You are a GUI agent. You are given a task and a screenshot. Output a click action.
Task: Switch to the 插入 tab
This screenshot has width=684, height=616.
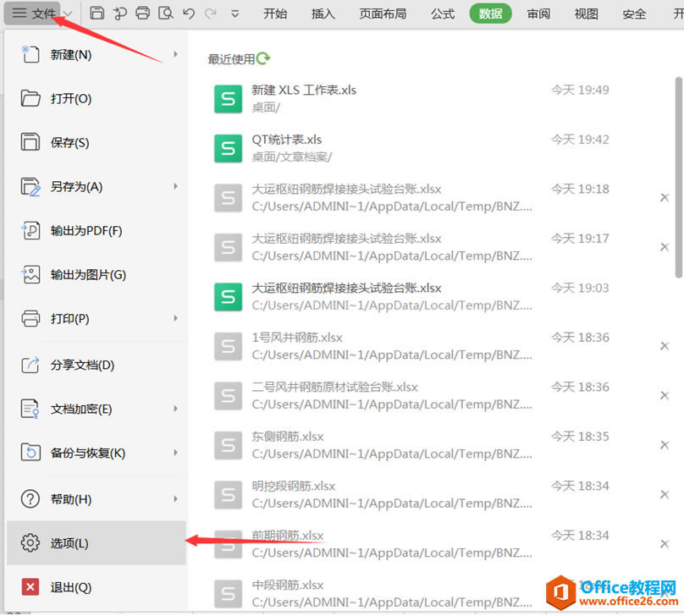coord(323,14)
